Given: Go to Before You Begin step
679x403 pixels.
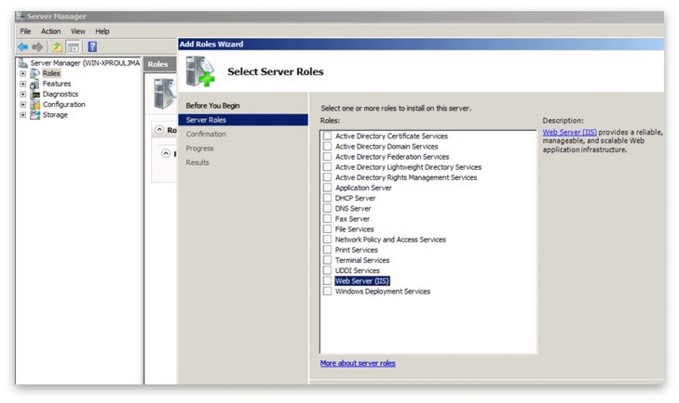Looking at the screenshot, I should coord(213,106).
